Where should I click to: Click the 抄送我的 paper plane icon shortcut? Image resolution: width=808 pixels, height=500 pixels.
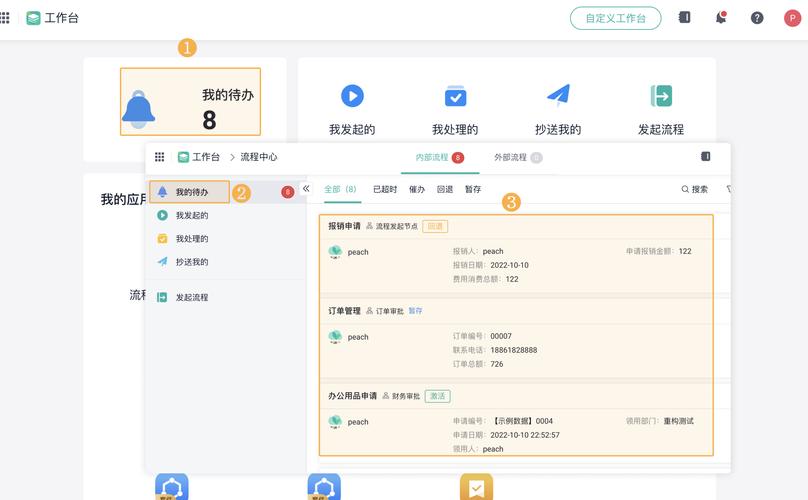coord(559,95)
